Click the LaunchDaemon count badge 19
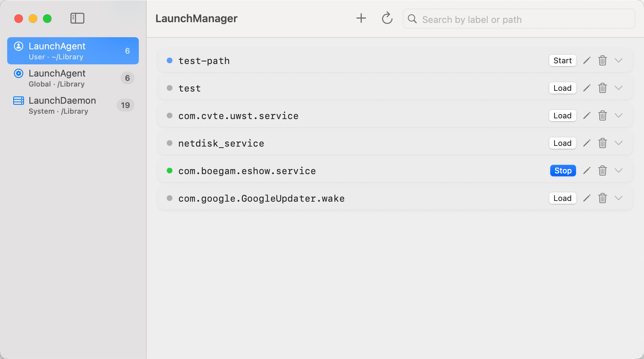The width and height of the screenshot is (644, 359). 125,105
